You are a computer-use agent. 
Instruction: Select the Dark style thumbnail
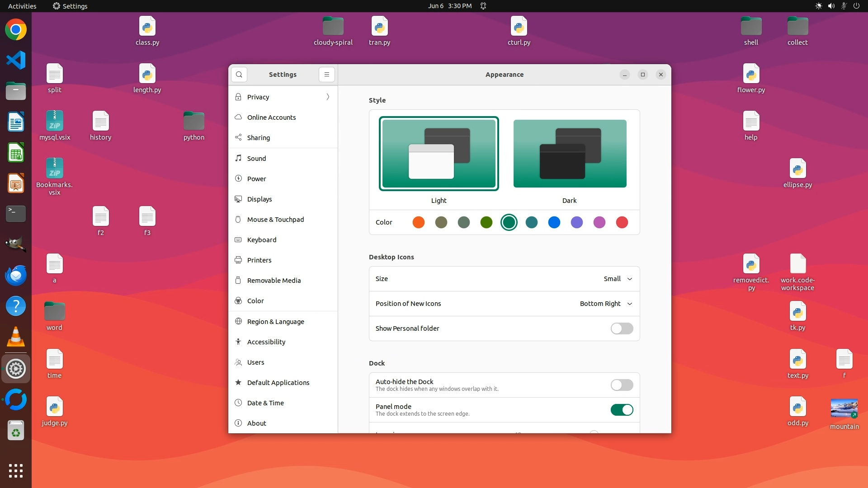570,154
